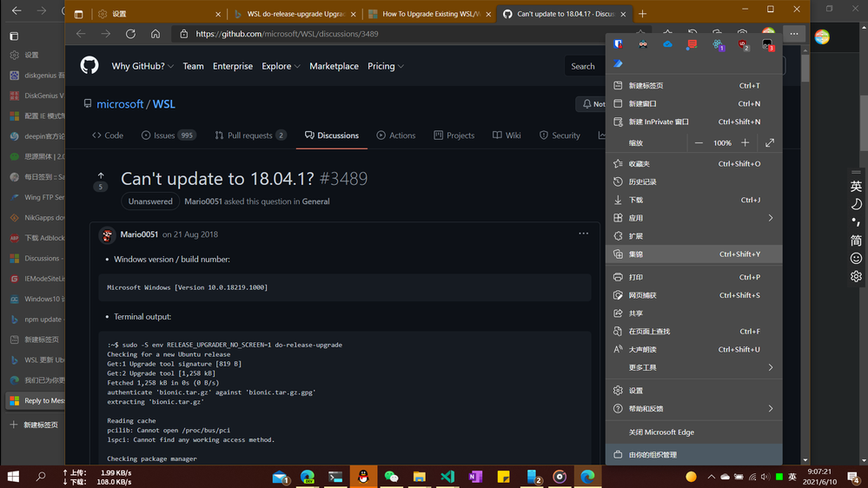Viewport: 868px width, 488px height.
Task: Open WeChat from the taskbar
Action: point(391,477)
